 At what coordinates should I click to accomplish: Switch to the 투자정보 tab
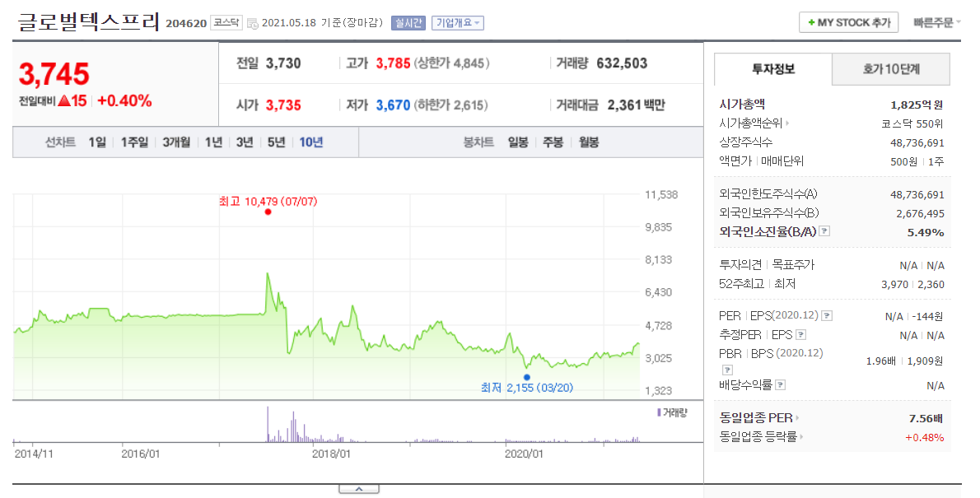click(x=773, y=69)
